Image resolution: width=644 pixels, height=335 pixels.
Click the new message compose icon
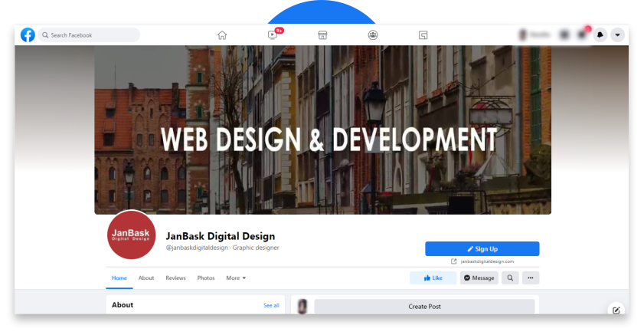616,310
